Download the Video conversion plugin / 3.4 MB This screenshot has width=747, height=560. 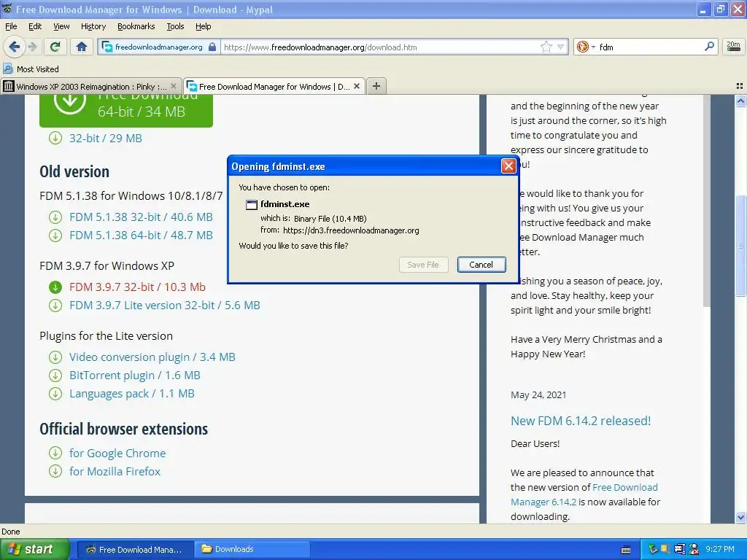(152, 357)
